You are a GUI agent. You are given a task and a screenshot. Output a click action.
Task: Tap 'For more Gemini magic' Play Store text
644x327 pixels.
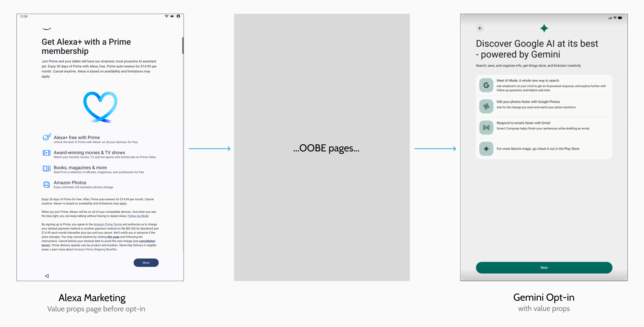coord(538,149)
